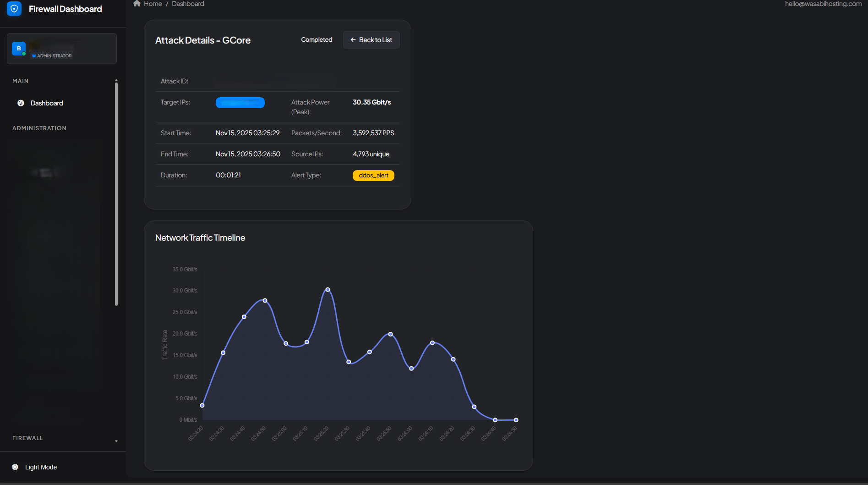This screenshot has height=485, width=868.
Task: Click the sidebar vertical scrollbar
Action: click(x=116, y=193)
